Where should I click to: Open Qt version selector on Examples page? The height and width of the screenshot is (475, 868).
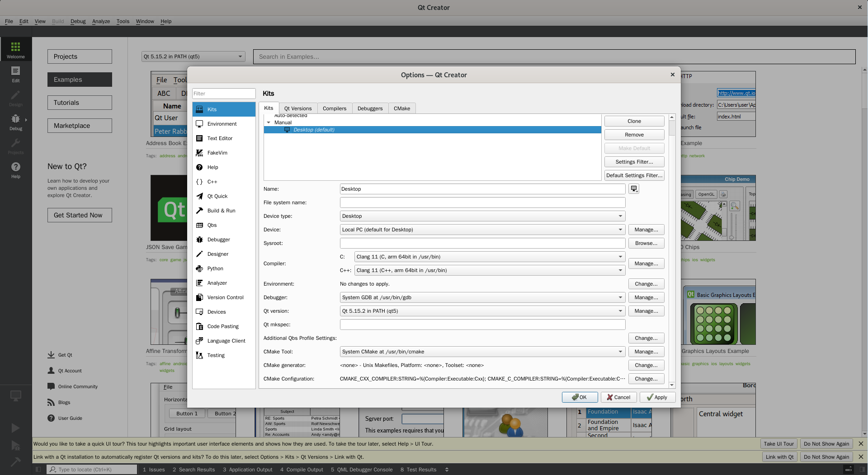pyautogui.click(x=193, y=56)
